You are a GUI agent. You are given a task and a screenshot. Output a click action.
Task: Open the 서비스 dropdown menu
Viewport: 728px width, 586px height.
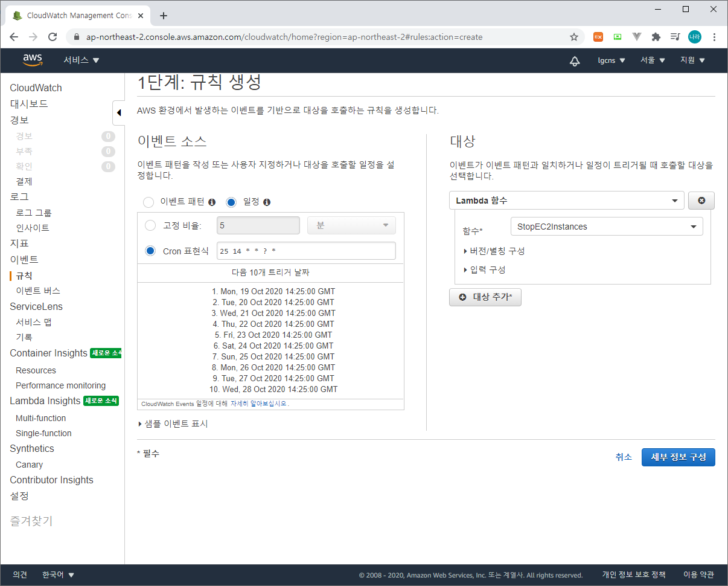(x=81, y=60)
